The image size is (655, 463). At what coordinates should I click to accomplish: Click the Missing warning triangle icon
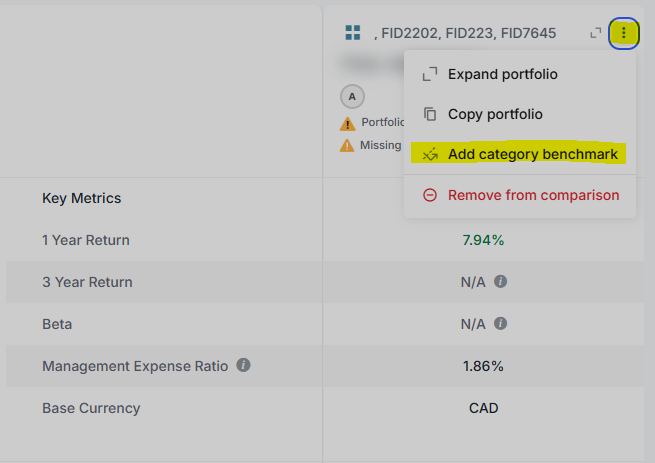point(347,145)
